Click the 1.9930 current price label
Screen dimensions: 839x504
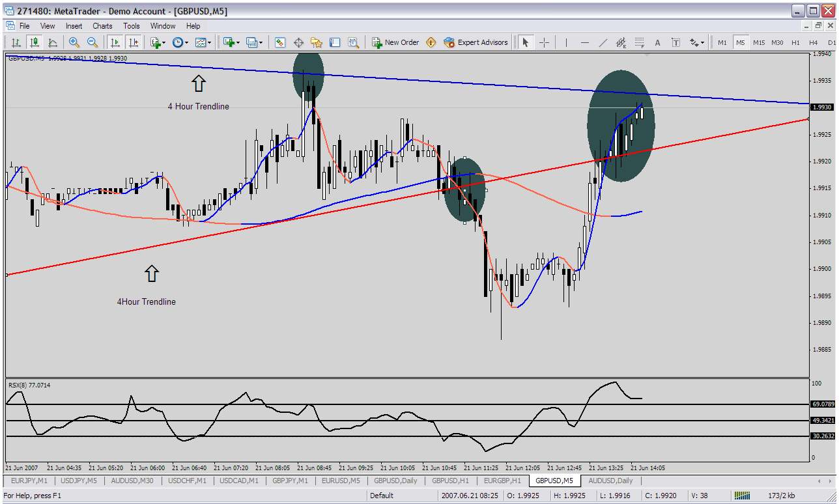point(821,107)
